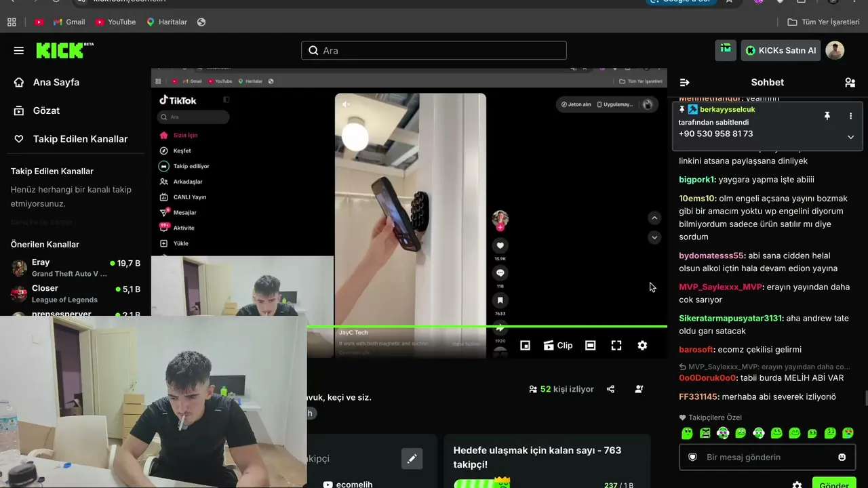Insert the ninth green emote
868x488 pixels.
830,433
